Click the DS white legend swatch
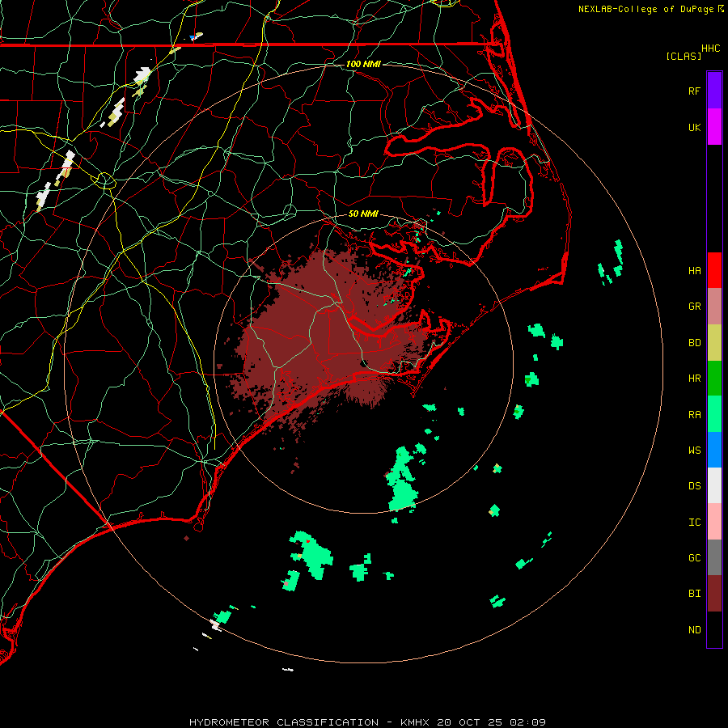Screen dimensions: 728x728 pyautogui.click(x=714, y=485)
